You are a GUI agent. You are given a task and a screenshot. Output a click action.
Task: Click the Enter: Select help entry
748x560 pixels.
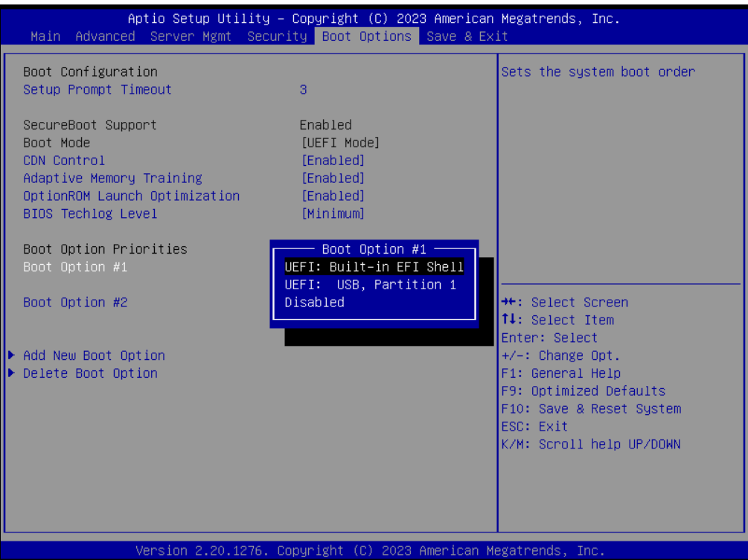pos(549,338)
